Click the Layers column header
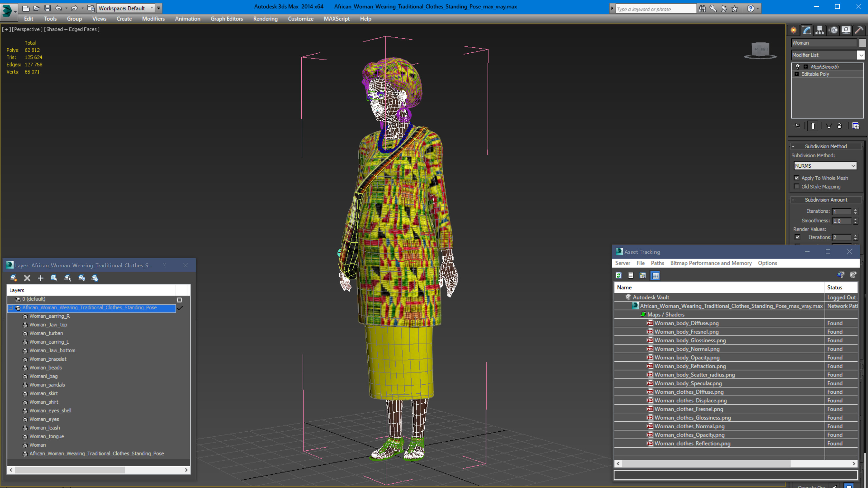Screen dimensions: 868x488 pos(91,290)
